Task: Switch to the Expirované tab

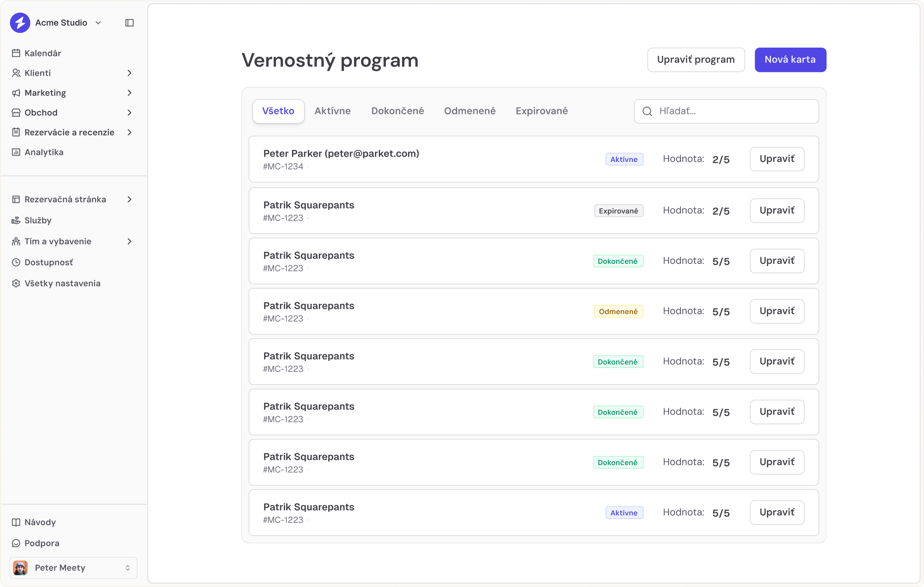Action: (x=541, y=111)
